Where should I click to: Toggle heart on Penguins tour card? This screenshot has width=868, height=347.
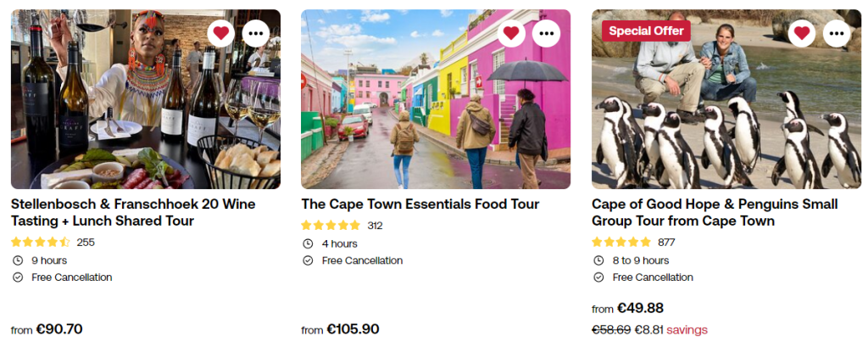click(802, 33)
